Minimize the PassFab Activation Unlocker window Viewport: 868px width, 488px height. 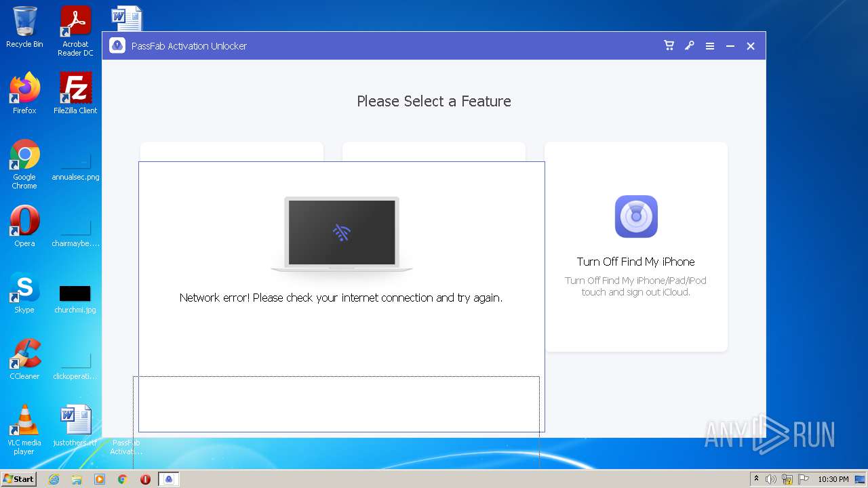(730, 46)
